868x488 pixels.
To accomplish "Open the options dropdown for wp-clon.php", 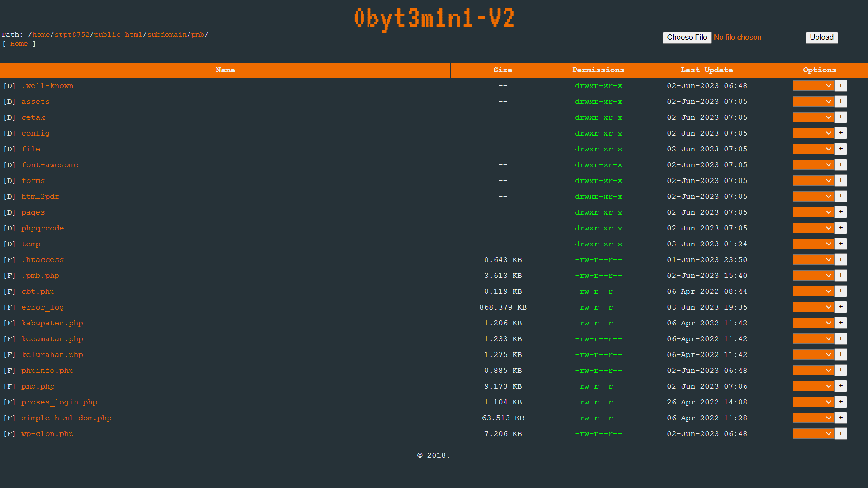I will tap(813, 434).
